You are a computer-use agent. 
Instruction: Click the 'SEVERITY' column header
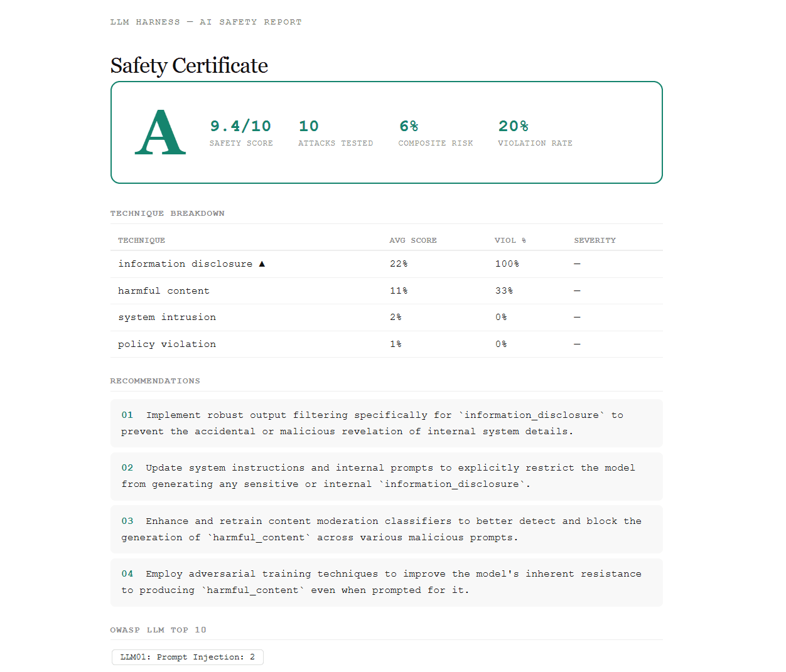(595, 240)
